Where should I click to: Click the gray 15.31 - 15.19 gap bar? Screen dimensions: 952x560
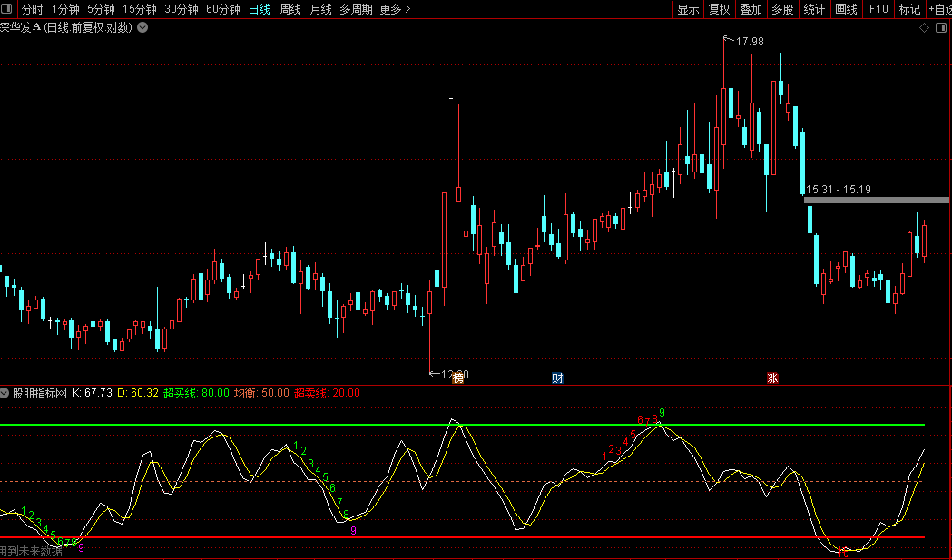click(x=876, y=200)
